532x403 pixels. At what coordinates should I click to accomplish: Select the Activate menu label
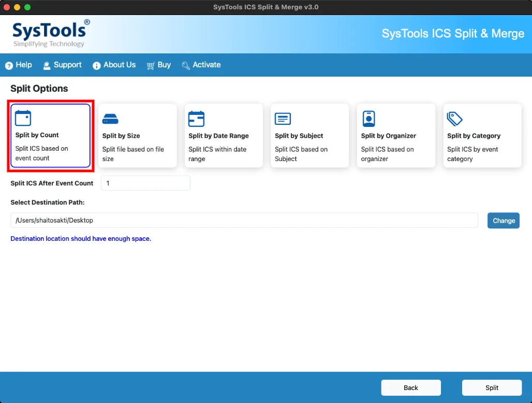click(206, 65)
